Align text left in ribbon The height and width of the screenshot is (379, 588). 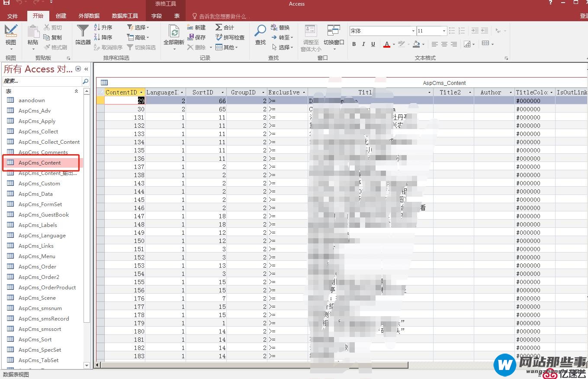point(435,44)
